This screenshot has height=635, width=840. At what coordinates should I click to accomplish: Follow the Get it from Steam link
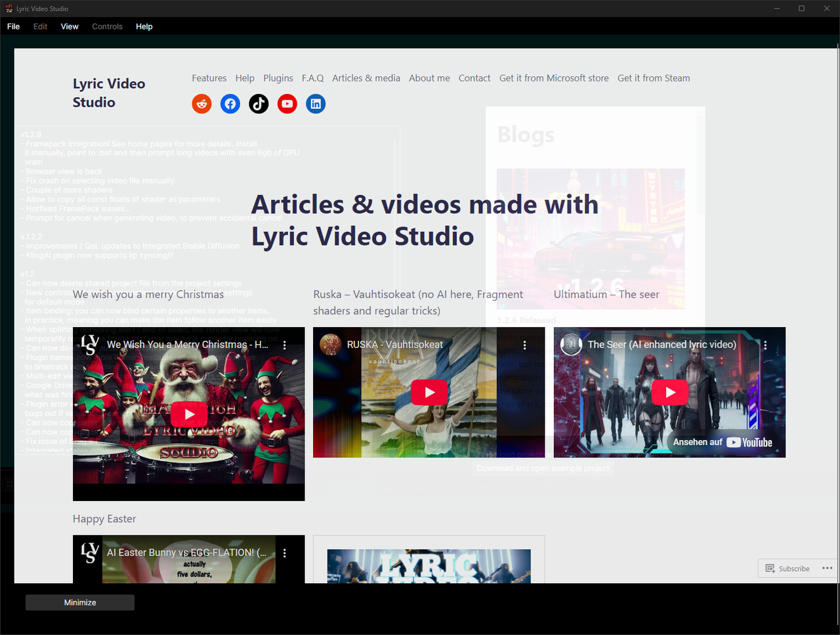coord(654,78)
